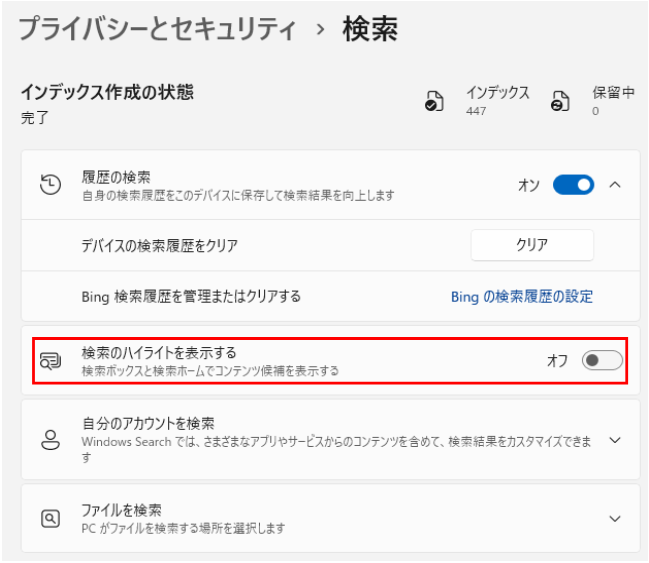Expand the 自分のアカウントを検索 chevron

coord(615,440)
